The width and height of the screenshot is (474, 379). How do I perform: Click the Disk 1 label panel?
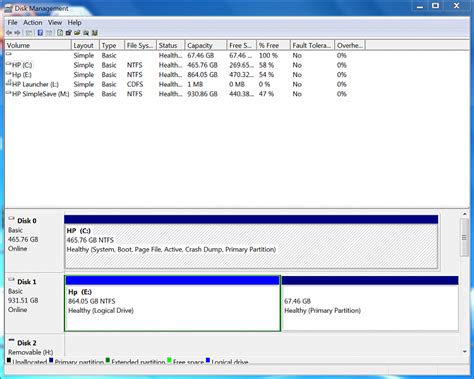click(34, 303)
